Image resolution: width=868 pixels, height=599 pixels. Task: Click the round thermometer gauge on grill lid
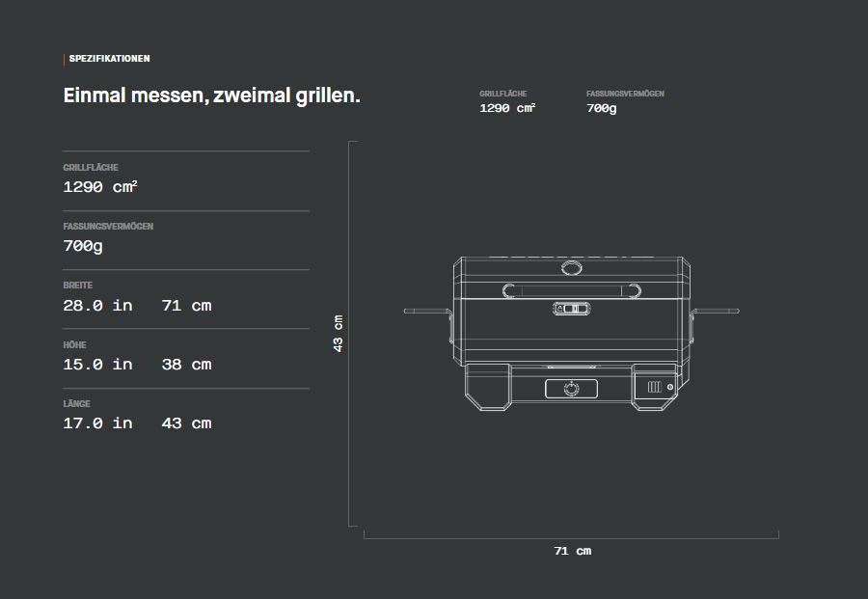571,268
